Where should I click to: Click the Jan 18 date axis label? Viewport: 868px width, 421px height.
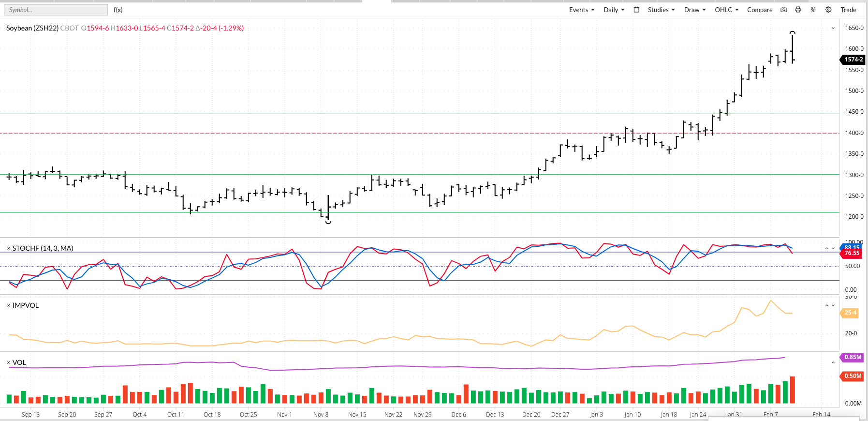point(669,415)
